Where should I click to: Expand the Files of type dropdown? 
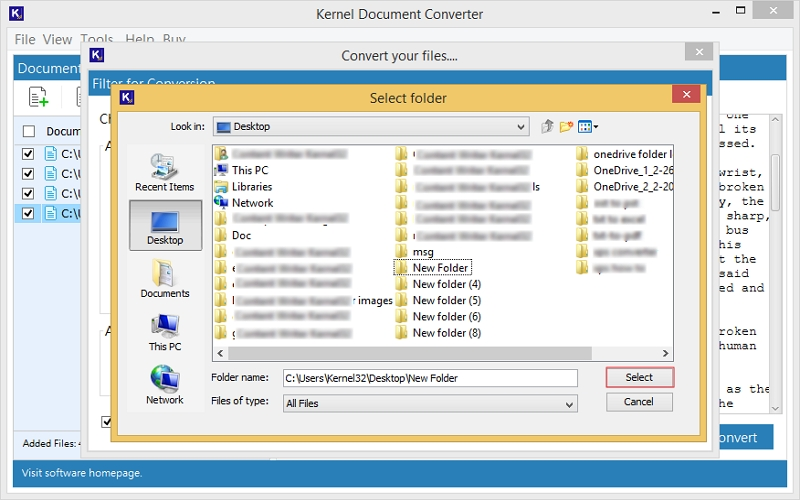[569, 404]
